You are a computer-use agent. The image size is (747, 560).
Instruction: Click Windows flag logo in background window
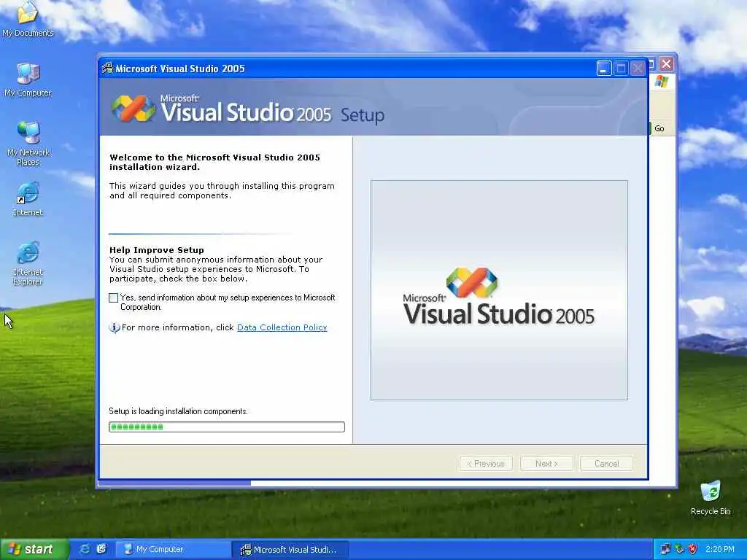pyautogui.click(x=661, y=82)
